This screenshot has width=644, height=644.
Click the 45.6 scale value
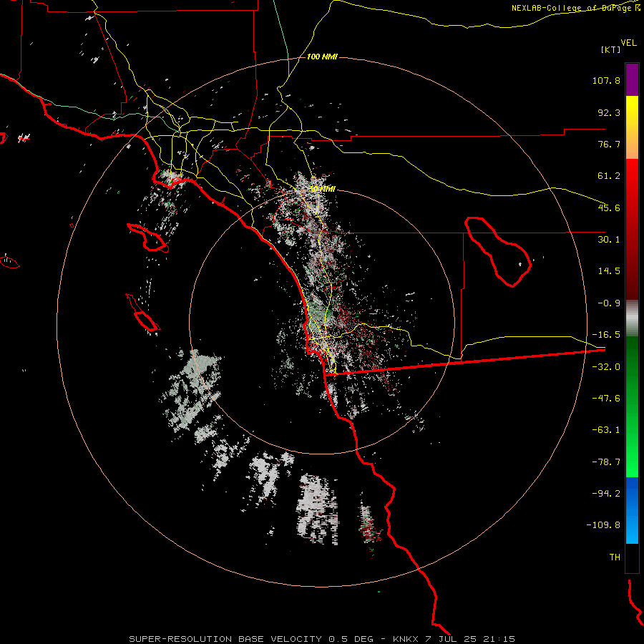609,208
